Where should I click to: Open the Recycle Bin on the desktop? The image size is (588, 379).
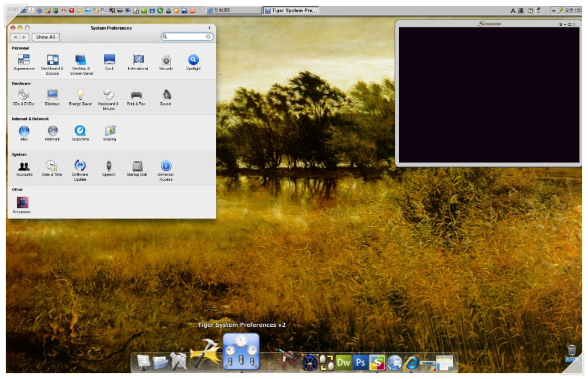click(571, 351)
